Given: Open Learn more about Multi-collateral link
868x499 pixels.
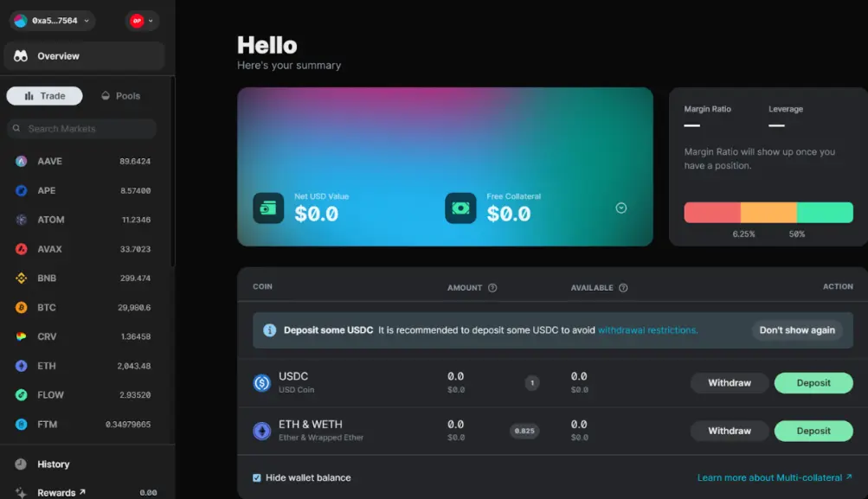Looking at the screenshot, I should [775, 477].
